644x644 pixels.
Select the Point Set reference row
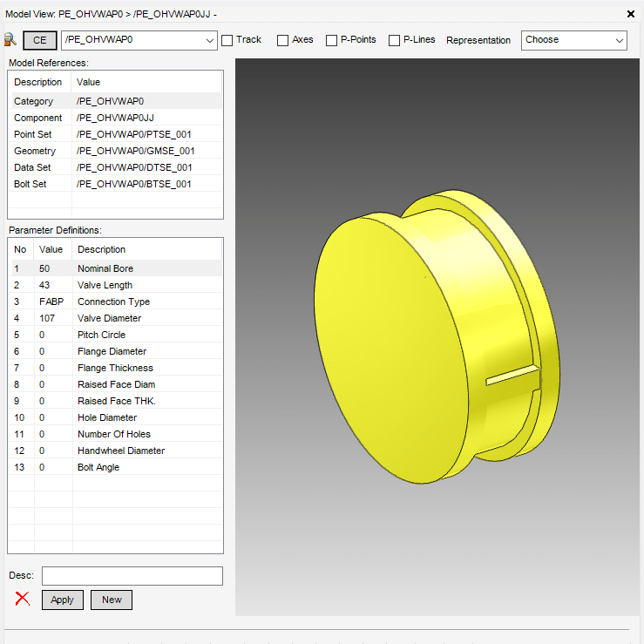click(x=115, y=134)
